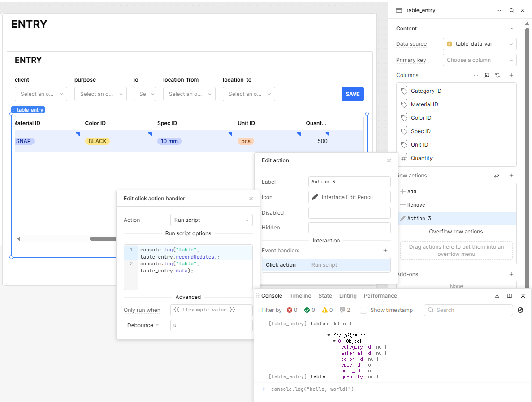
Task: Open the Data source dropdown
Action: coord(480,44)
